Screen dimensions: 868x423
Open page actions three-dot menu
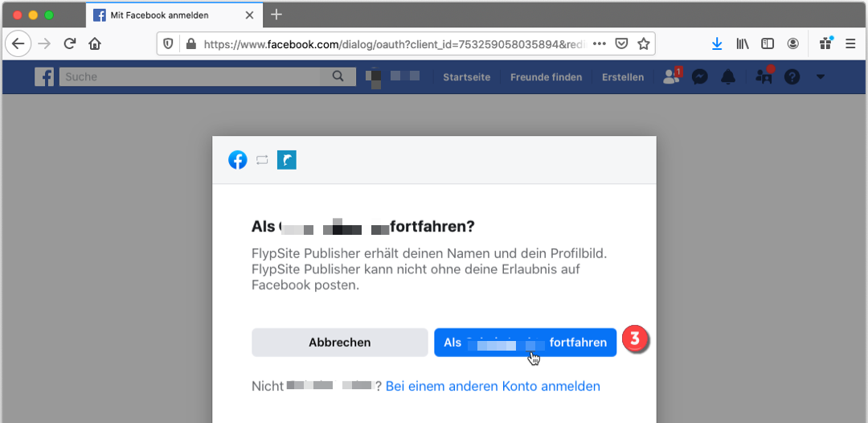(x=600, y=43)
